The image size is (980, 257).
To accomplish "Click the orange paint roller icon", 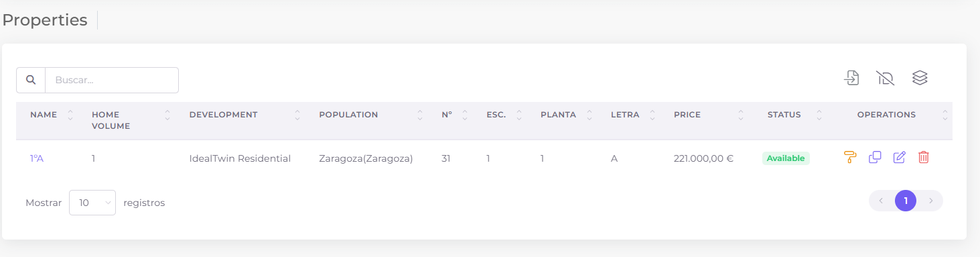I will click(850, 158).
